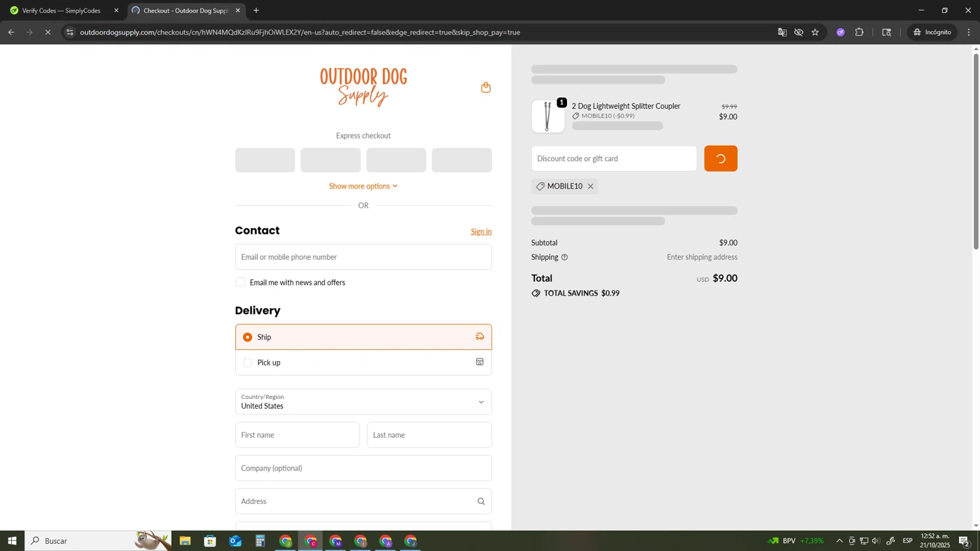Click the Discount code or gift card field
The width and height of the screenshot is (980, 551).
tap(614, 159)
